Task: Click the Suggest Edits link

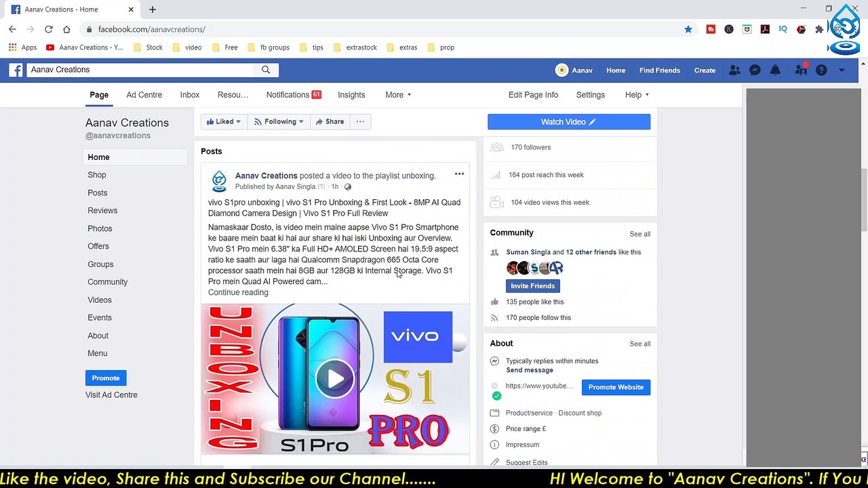Action: point(526,463)
